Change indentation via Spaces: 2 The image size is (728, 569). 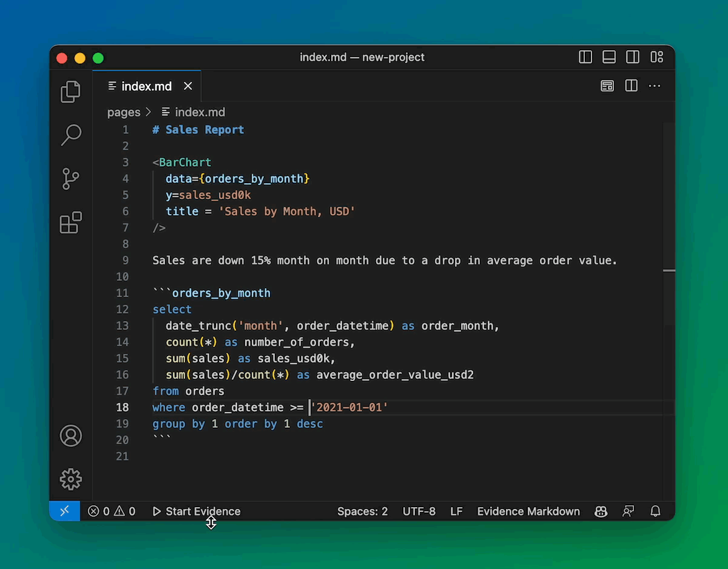pos(362,511)
